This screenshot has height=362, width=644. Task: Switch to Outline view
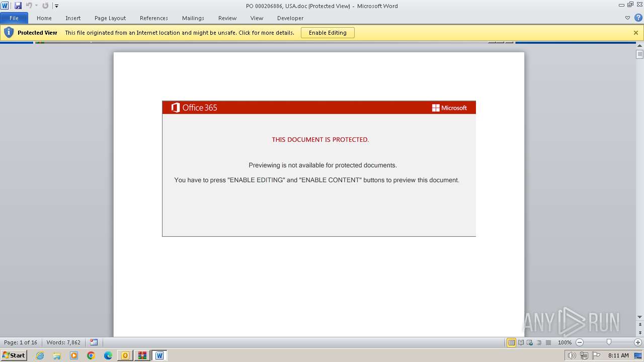coord(539,342)
